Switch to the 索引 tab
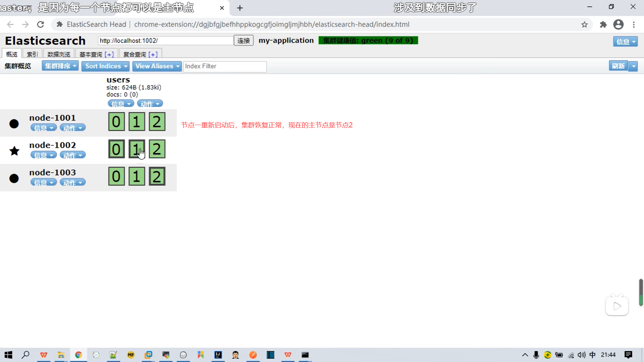 tap(32, 54)
